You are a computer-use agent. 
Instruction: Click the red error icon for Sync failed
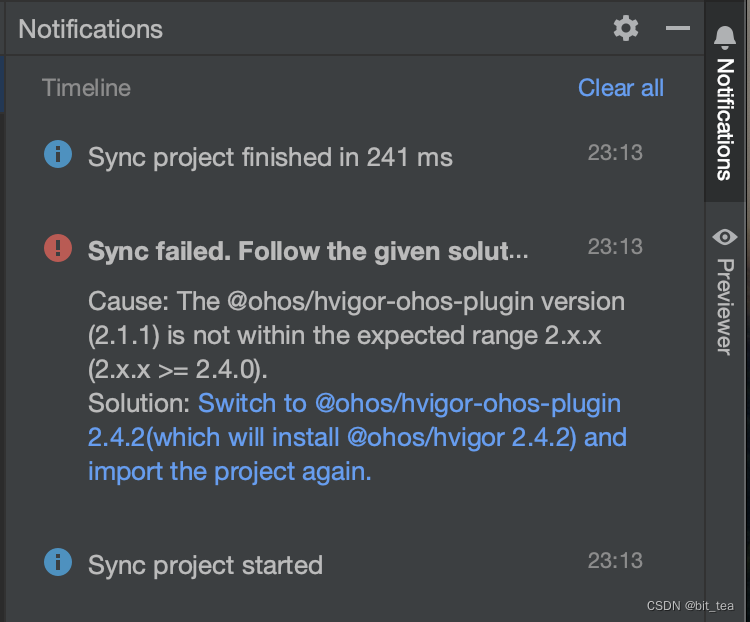coord(58,248)
